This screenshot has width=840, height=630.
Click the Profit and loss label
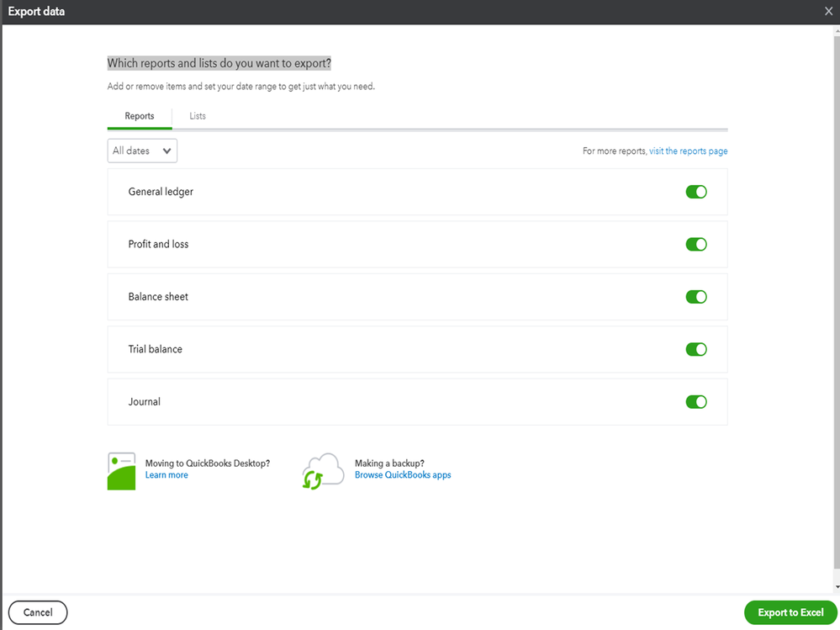pyautogui.click(x=159, y=244)
